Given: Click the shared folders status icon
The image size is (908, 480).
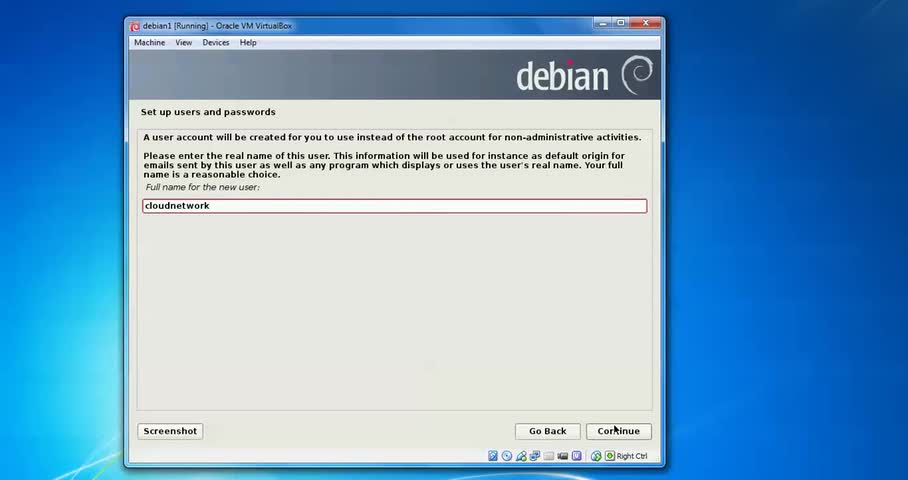Looking at the screenshot, I should 548,456.
